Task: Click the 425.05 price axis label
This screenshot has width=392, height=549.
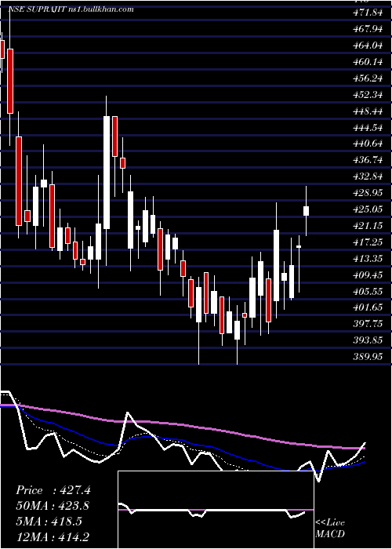Action: click(x=368, y=209)
